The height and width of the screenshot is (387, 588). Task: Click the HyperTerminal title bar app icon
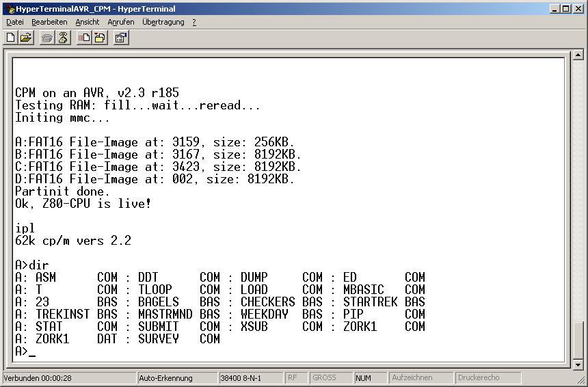point(10,9)
